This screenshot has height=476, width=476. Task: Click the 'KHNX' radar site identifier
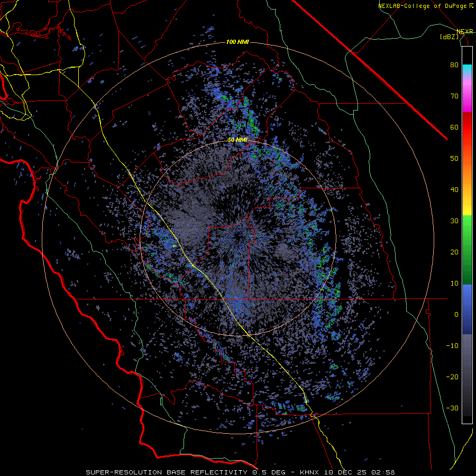coord(310,472)
